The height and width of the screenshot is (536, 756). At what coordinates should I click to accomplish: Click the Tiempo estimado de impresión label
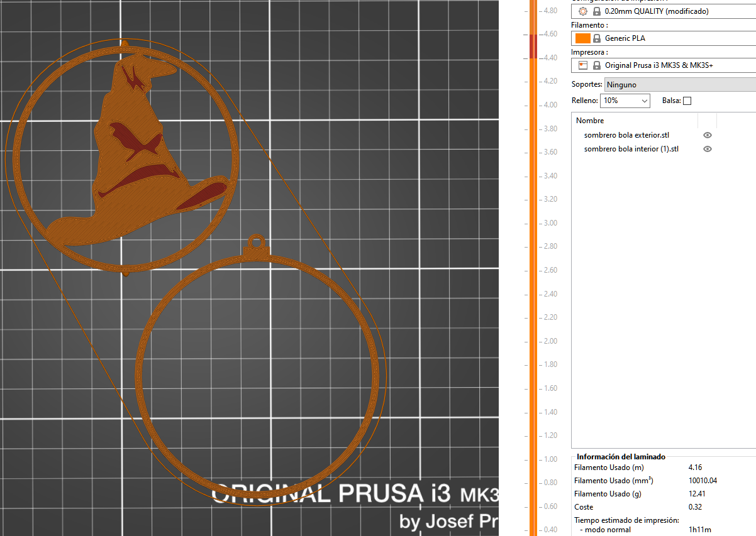tap(627, 520)
